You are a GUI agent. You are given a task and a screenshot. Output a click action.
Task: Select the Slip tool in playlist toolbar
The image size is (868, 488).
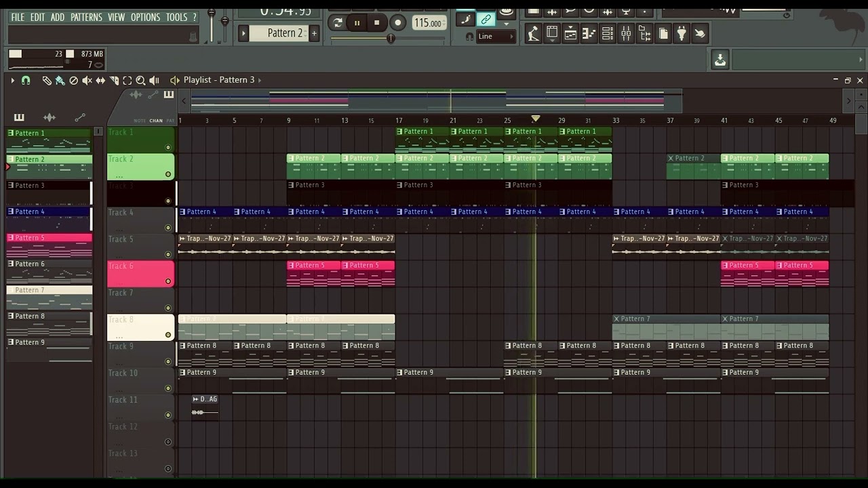[100, 80]
